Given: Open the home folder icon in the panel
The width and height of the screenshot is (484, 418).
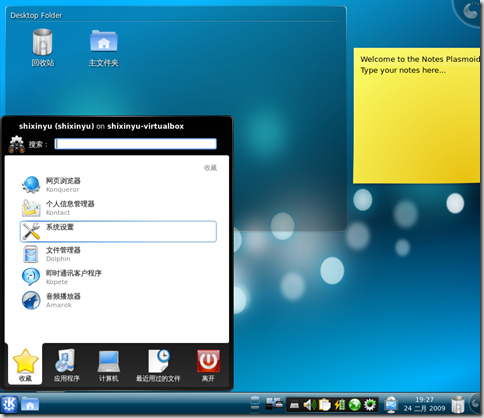Looking at the screenshot, I should (x=30, y=404).
